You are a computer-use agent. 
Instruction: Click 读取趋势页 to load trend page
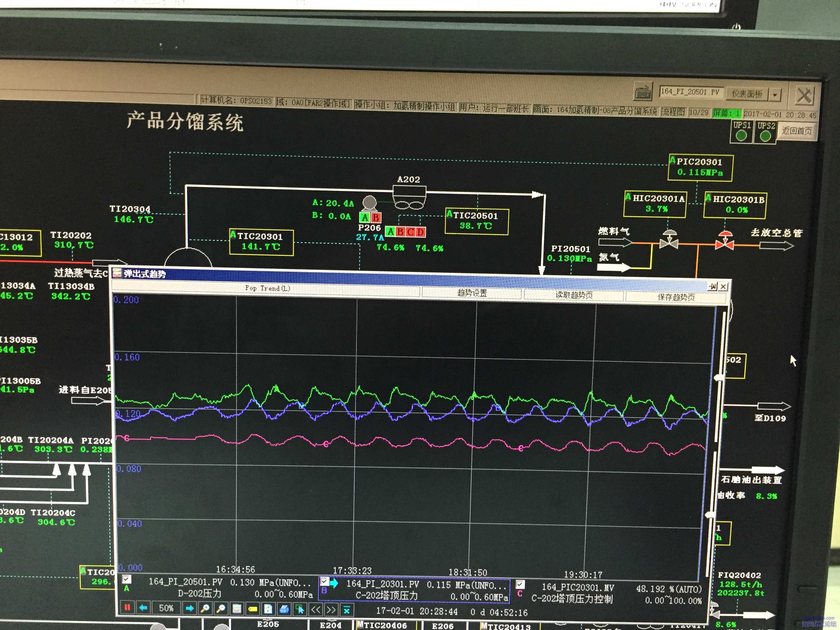point(574,295)
